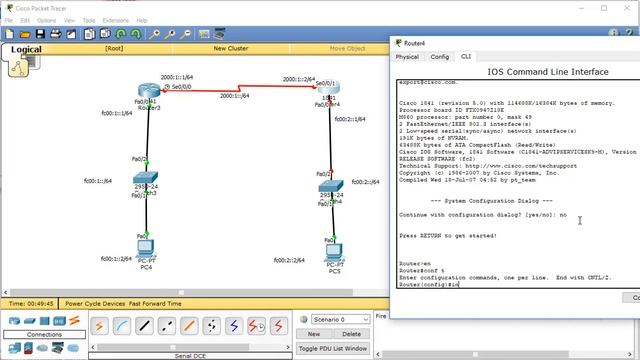Open the Drawing Palette toolbar icon
The width and height of the screenshot is (640, 360).
[204, 34]
